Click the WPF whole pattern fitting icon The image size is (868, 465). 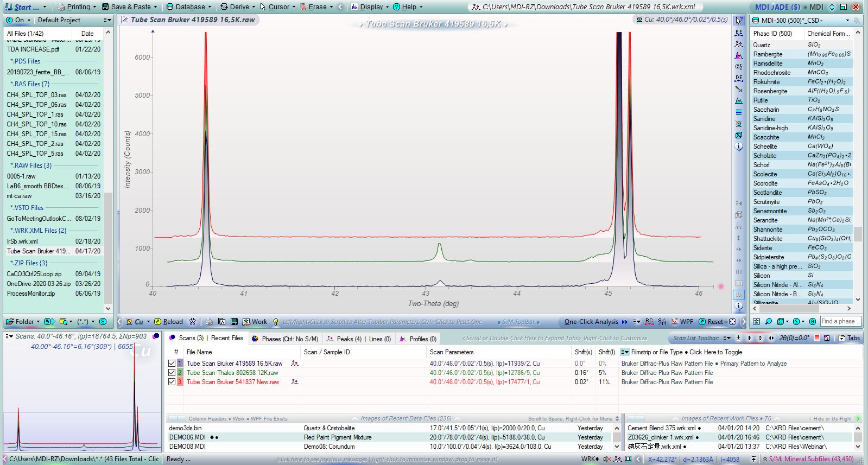click(x=682, y=322)
